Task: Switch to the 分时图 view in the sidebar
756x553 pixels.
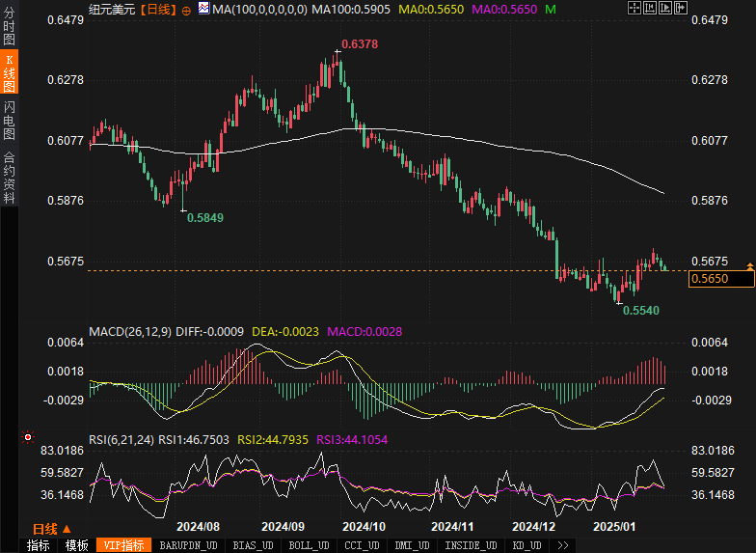Action: click(x=9, y=27)
